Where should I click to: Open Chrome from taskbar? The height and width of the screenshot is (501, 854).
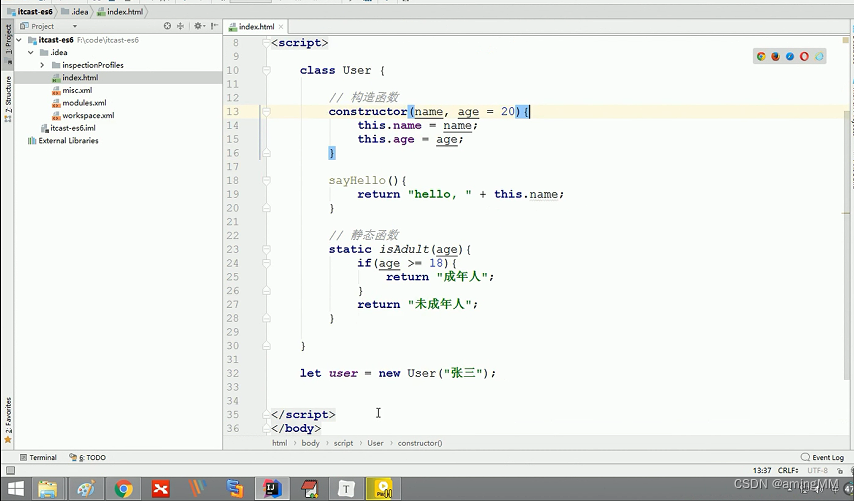[124, 489]
